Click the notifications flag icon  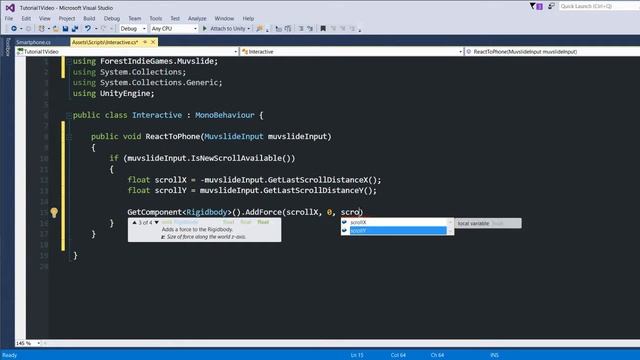[x=533, y=6]
